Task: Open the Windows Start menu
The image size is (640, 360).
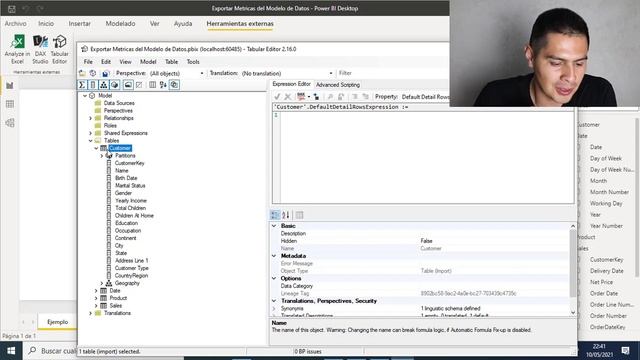Action: [11, 351]
